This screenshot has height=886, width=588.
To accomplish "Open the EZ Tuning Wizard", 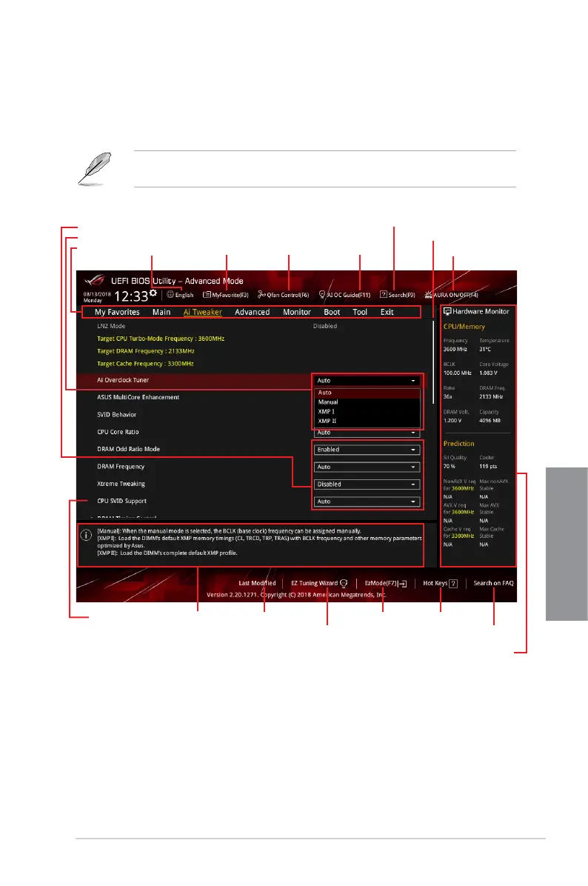I will 319,583.
